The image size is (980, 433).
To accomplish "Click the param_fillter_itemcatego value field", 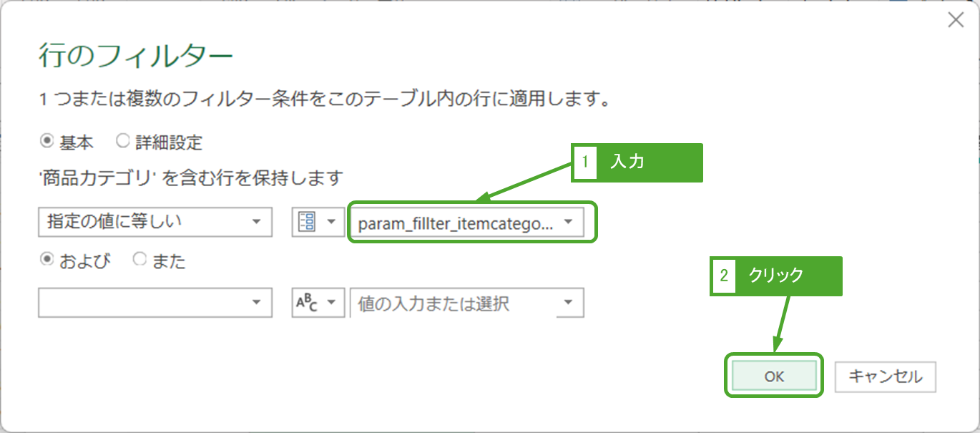I will pos(454,223).
